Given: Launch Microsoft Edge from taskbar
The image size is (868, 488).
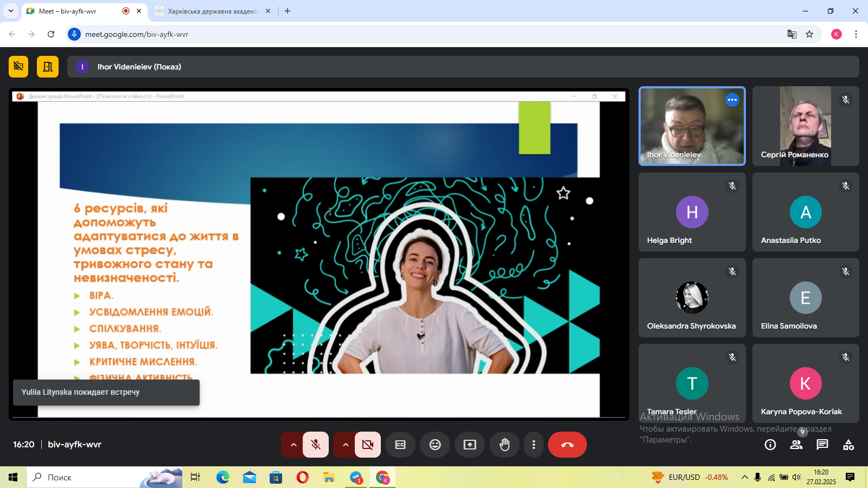Looking at the screenshot, I should pyautogui.click(x=223, y=477).
